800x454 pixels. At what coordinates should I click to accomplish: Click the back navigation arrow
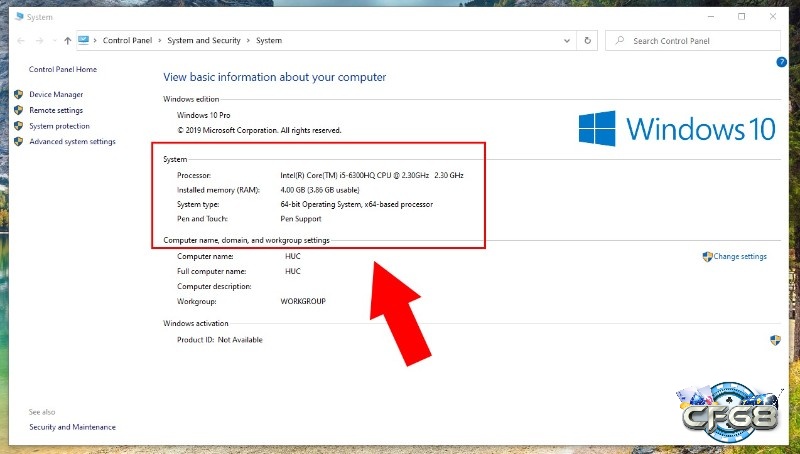(22, 41)
